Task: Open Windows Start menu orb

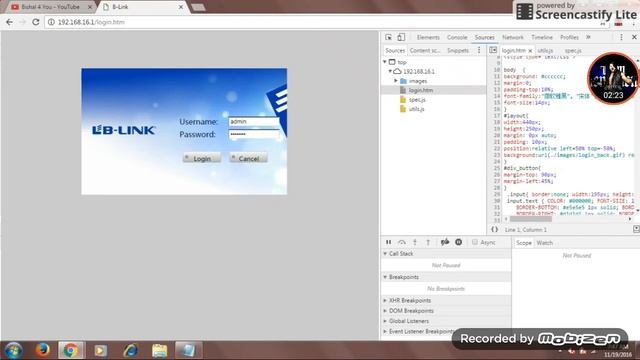Action: point(13,350)
